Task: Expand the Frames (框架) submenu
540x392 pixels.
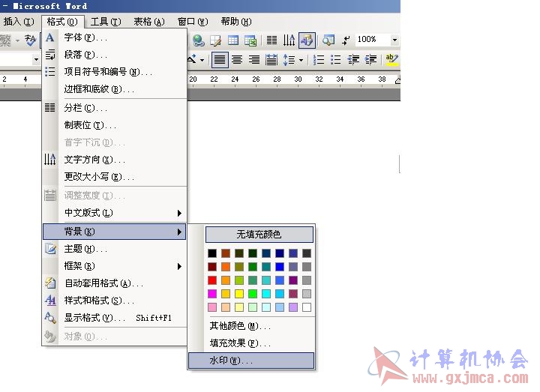Action: pos(114,266)
